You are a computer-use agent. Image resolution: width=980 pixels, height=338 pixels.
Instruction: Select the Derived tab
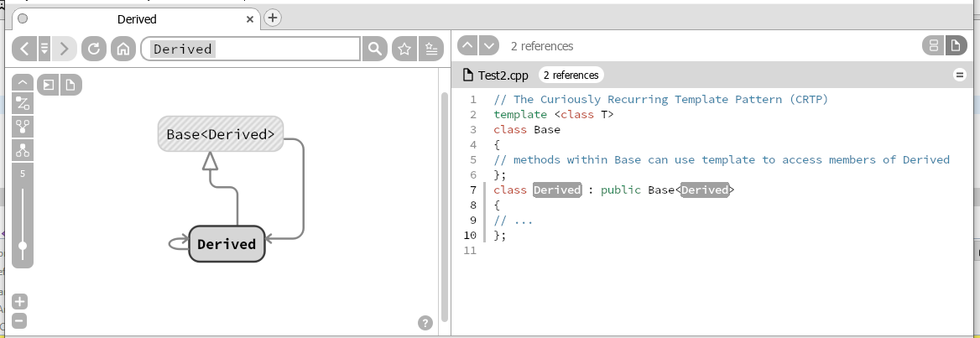137,19
